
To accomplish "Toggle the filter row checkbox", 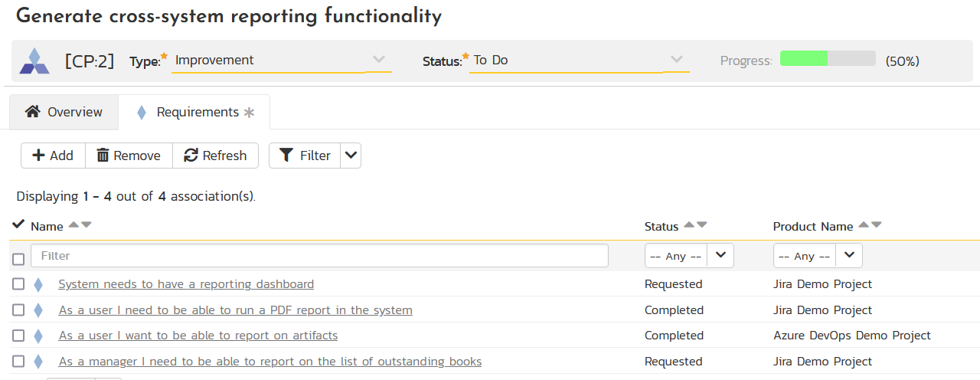I will pos(18,259).
